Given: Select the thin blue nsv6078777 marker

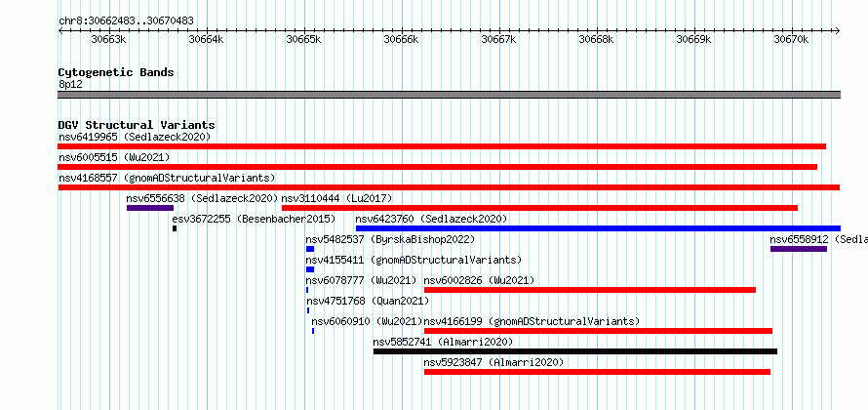Looking at the screenshot, I should 307,290.
